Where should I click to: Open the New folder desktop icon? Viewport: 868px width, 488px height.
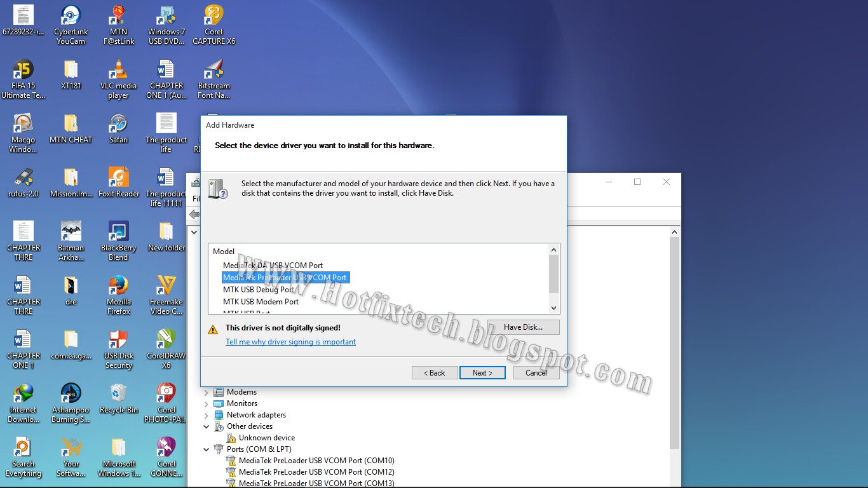pyautogui.click(x=166, y=237)
